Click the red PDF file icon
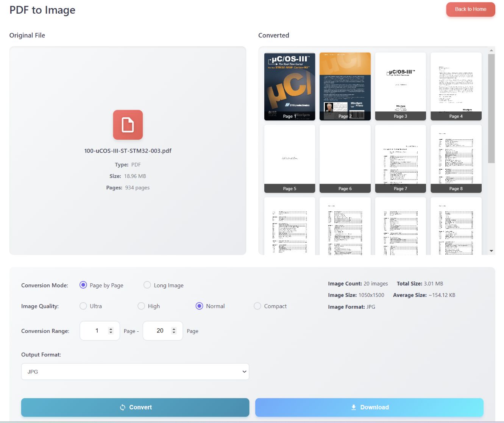Viewport: 504px width, 423px height. click(128, 125)
